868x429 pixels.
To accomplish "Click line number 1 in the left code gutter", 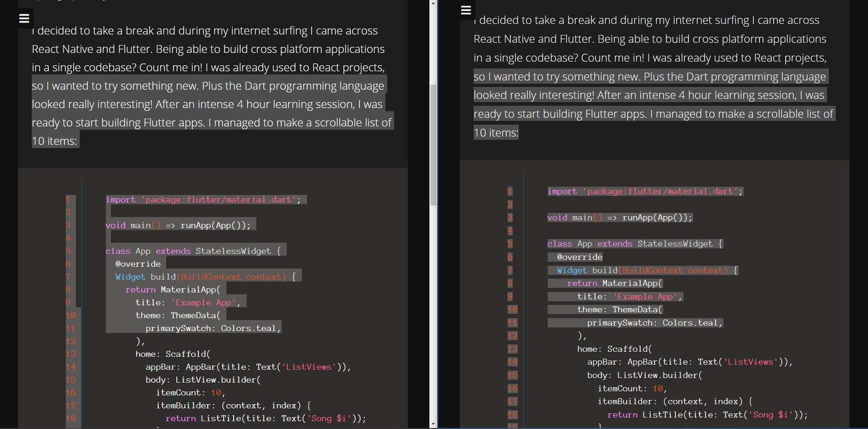I will 68,200.
